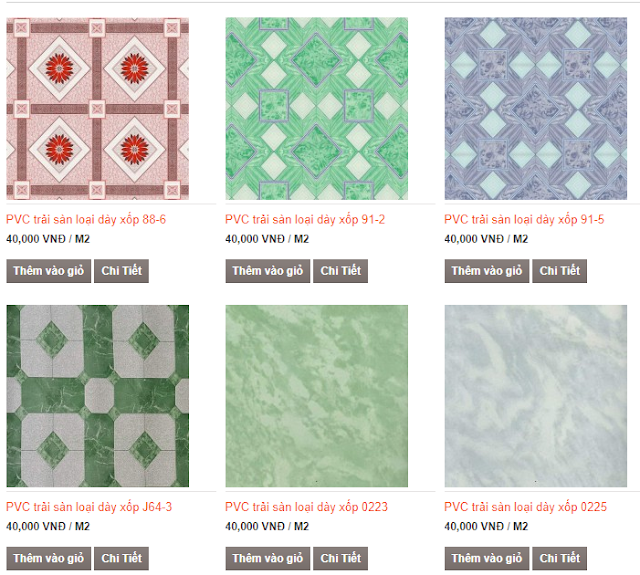Viewport: 640px width, 575px height.
Task: Click Thêm vào giỏ for product 91-5
Action: pyautogui.click(x=487, y=271)
